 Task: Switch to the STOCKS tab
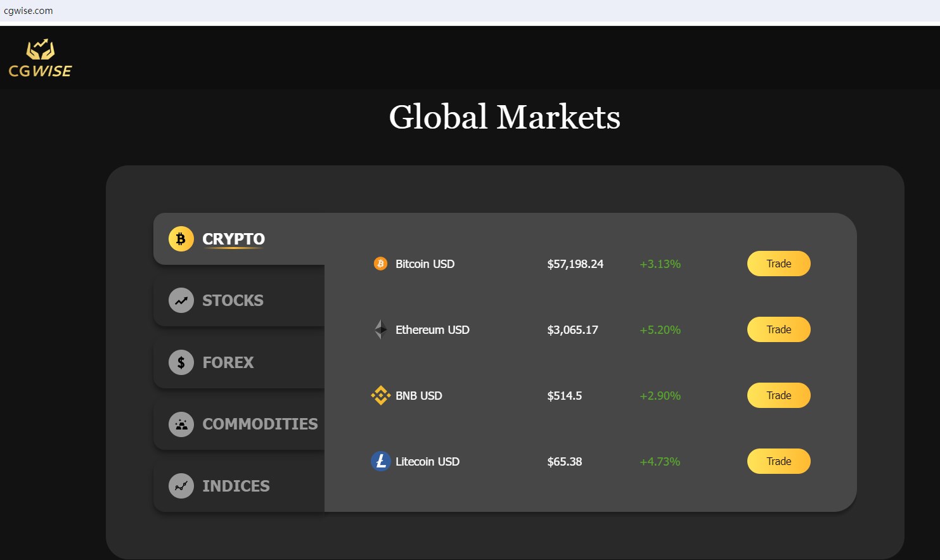pos(233,300)
